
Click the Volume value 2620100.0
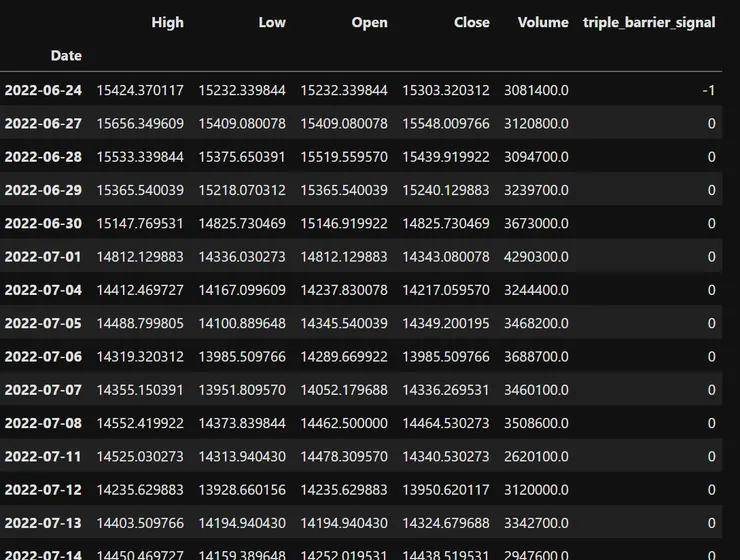[536, 457]
